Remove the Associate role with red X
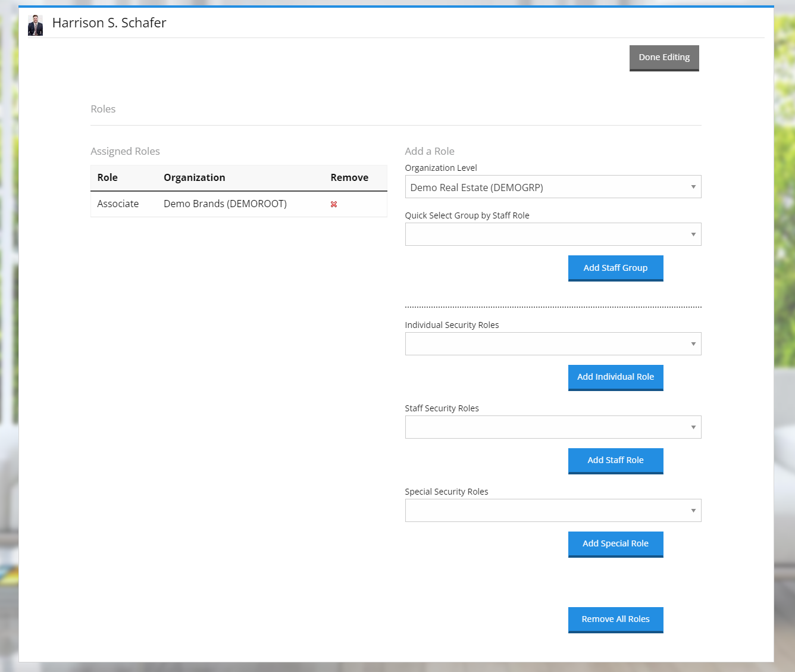Image resolution: width=795 pixels, height=672 pixels. click(x=334, y=204)
